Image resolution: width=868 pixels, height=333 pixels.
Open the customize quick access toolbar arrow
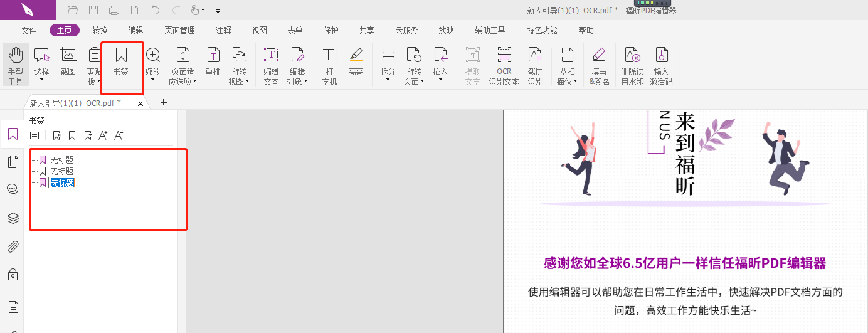click(x=218, y=11)
